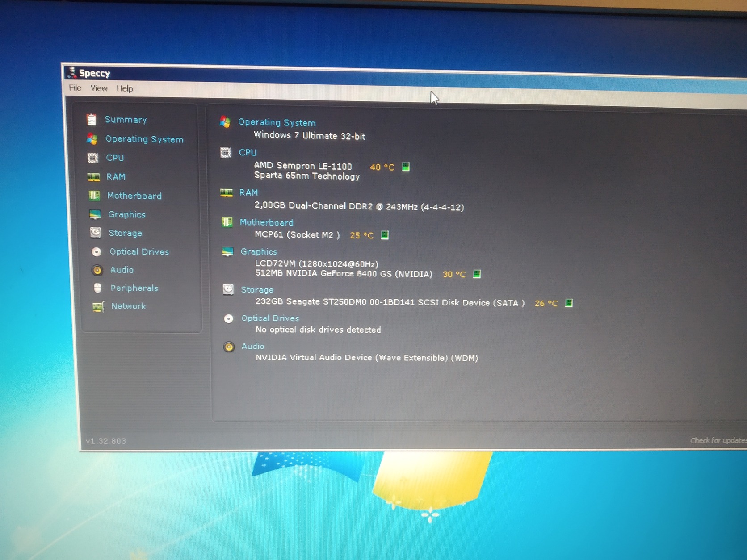747x560 pixels.
Task: Click the Storage hard drive sidebar icon
Action: coord(96,233)
